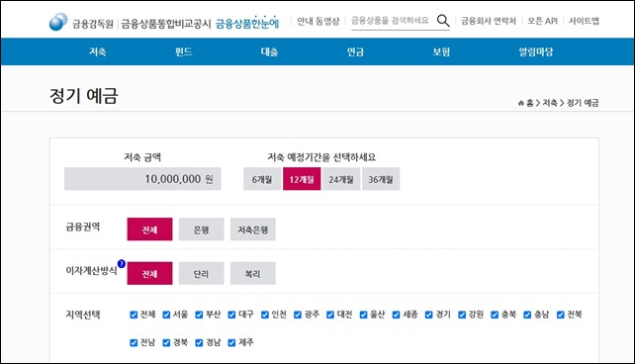635x364 pixels.
Task: Uncheck the 전북 region checkbox
Action: pyautogui.click(x=561, y=315)
